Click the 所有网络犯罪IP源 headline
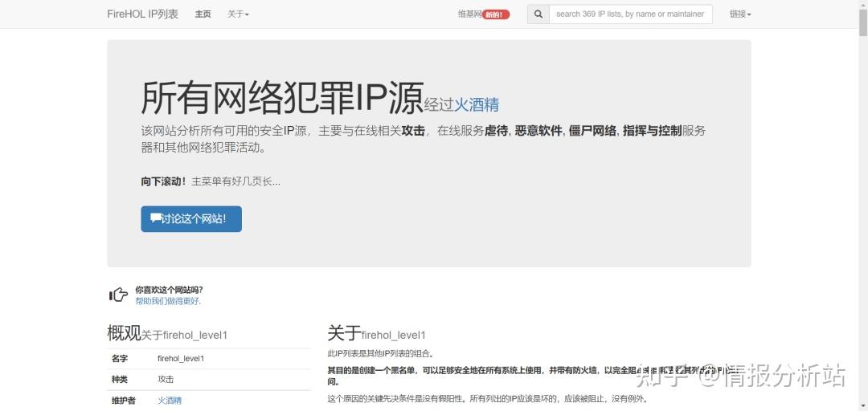The width and height of the screenshot is (868, 411). click(x=282, y=98)
